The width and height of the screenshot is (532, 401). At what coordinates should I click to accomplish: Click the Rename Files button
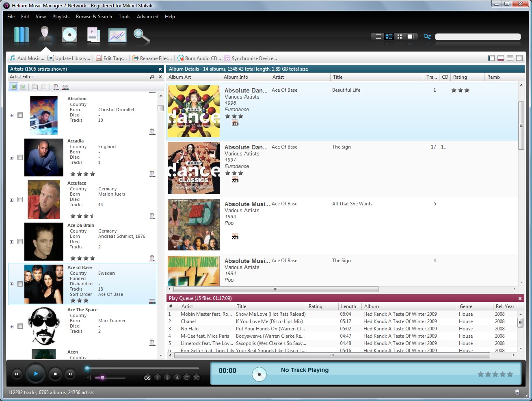click(152, 58)
